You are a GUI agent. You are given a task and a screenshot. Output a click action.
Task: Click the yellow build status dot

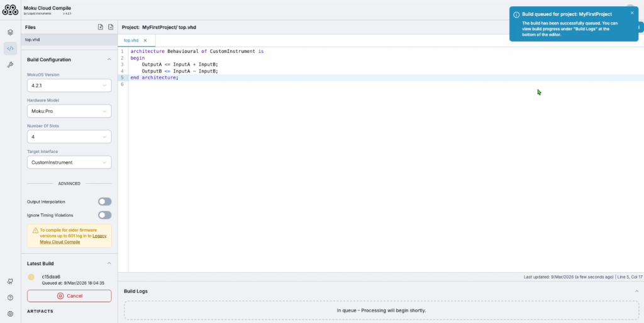(x=31, y=277)
